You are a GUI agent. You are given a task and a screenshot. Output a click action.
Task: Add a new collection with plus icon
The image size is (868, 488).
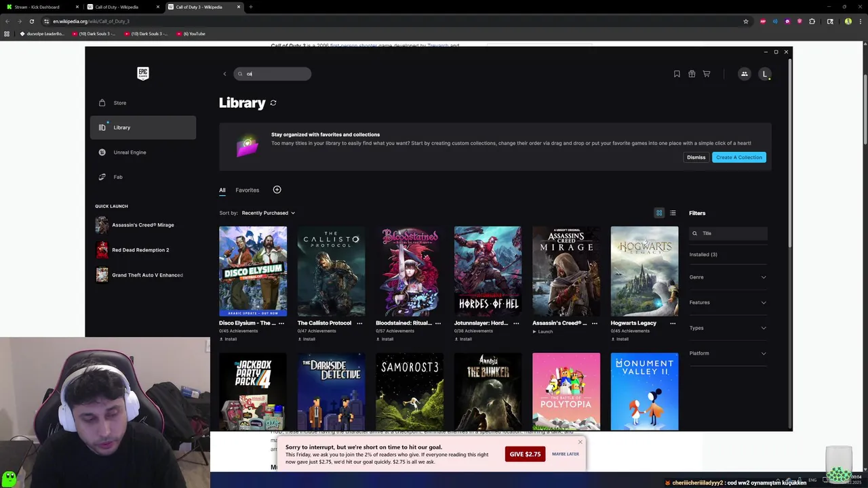click(277, 190)
